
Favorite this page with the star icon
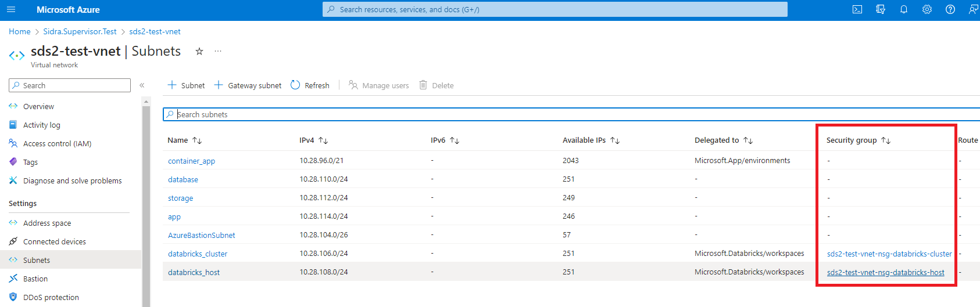(199, 51)
